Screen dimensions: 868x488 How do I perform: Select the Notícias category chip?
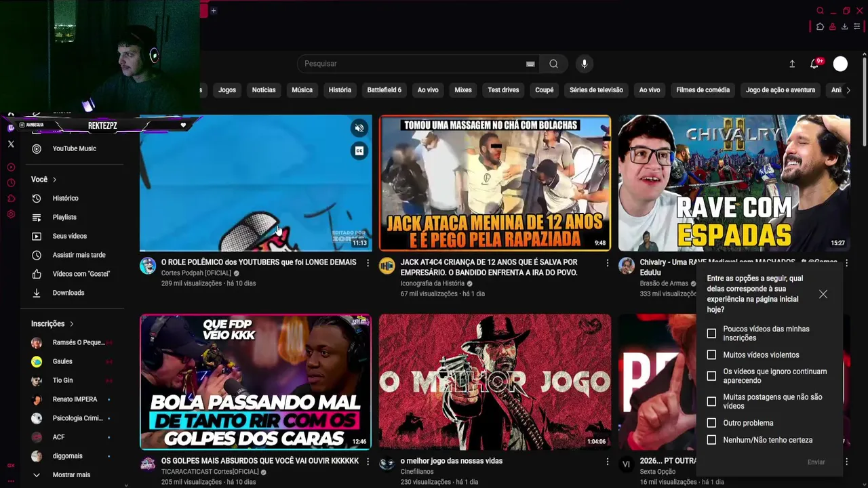click(264, 90)
